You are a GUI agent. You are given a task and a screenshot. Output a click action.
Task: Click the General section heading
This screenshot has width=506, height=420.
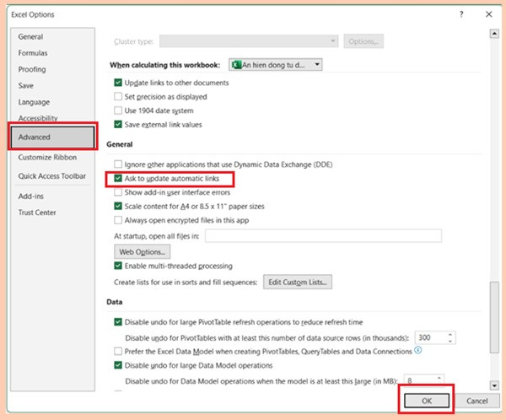(120, 144)
